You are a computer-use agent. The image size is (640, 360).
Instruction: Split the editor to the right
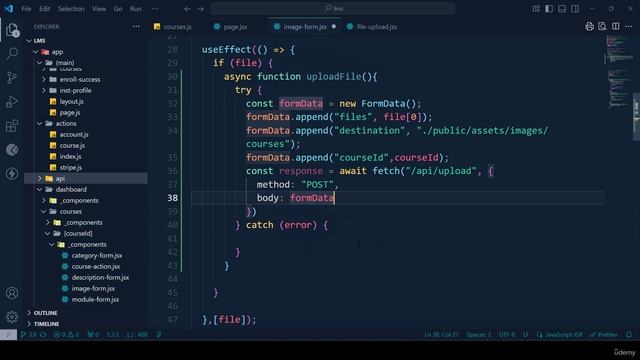pyautogui.click(x=616, y=27)
